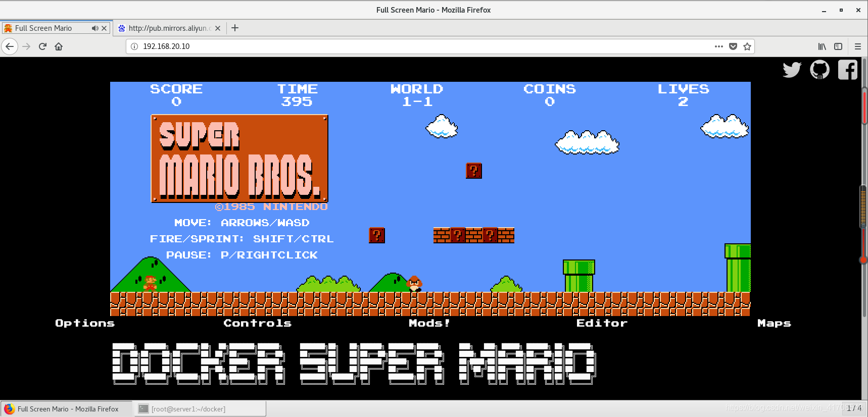
Task: Open the Mods! game menu
Action: point(429,323)
